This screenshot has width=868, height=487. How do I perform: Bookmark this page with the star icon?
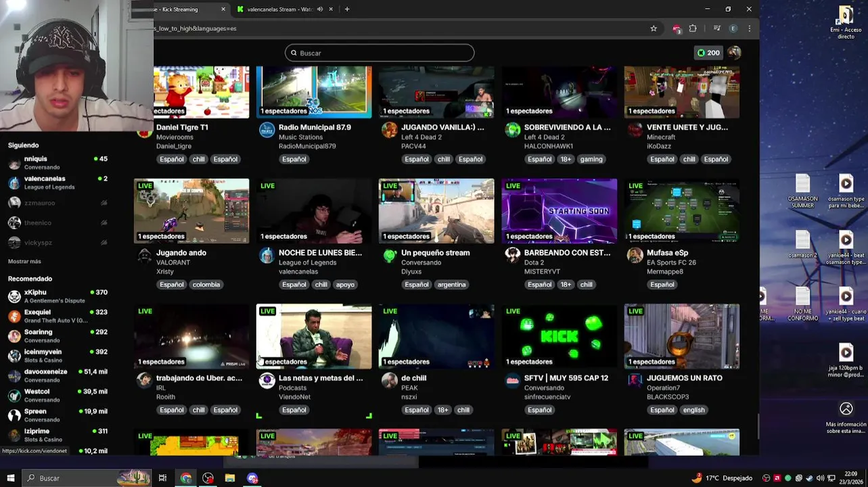click(x=654, y=28)
